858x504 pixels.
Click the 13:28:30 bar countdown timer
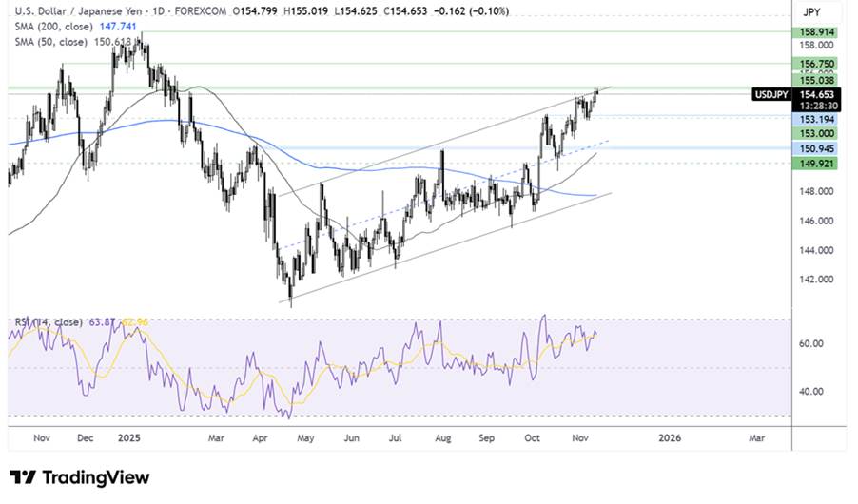coord(815,107)
